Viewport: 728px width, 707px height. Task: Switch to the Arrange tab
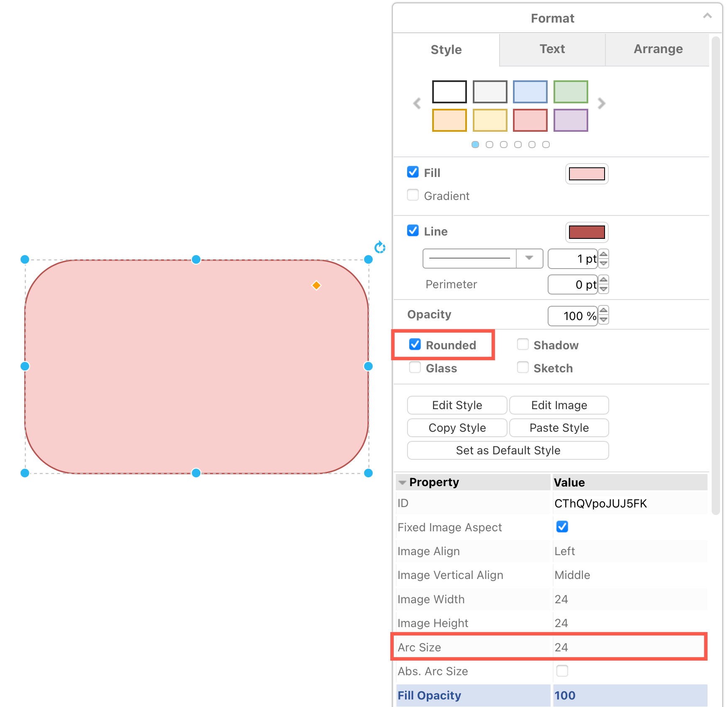[658, 49]
